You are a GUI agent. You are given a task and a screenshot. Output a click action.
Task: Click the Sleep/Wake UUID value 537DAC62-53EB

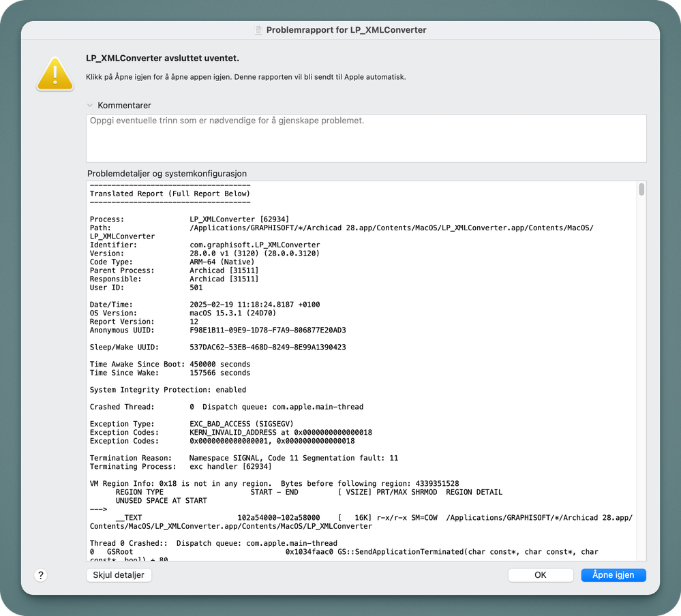[x=267, y=347]
